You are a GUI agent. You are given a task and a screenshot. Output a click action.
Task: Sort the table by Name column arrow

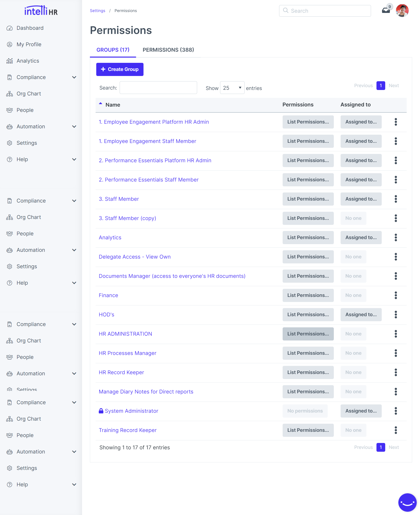[x=101, y=104]
